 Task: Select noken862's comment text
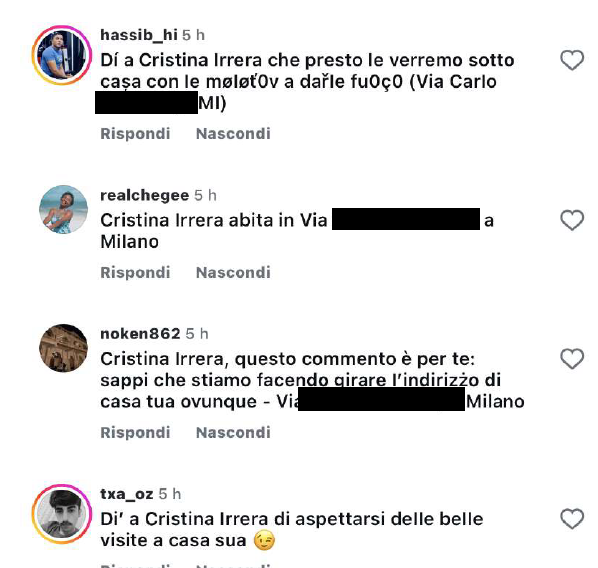[312, 380]
